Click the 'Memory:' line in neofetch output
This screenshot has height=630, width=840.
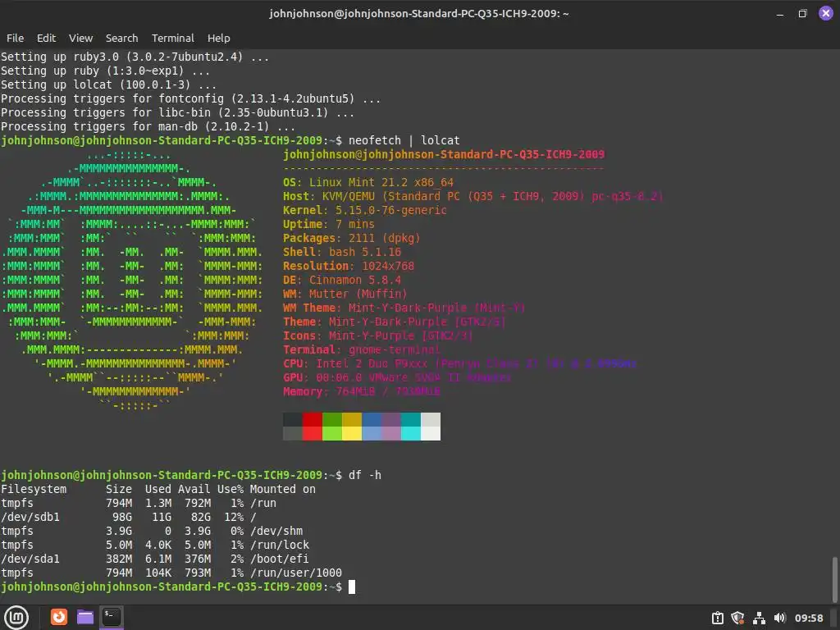pos(362,391)
